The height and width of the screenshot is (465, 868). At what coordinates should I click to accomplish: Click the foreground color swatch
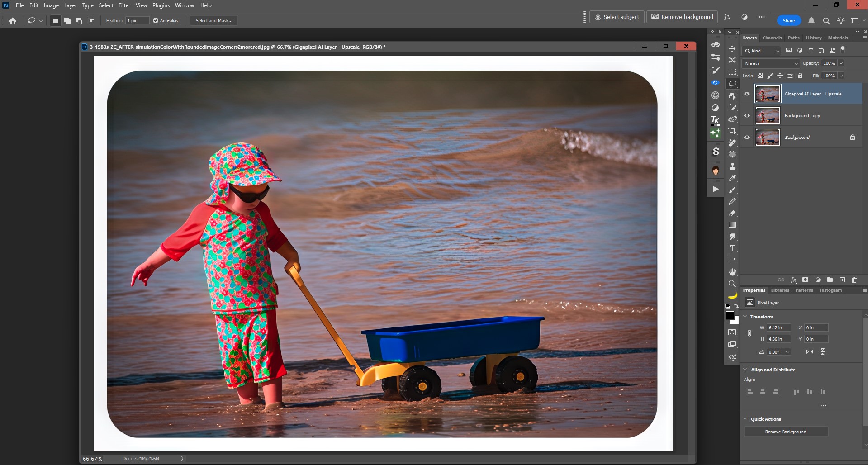click(730, 315)
